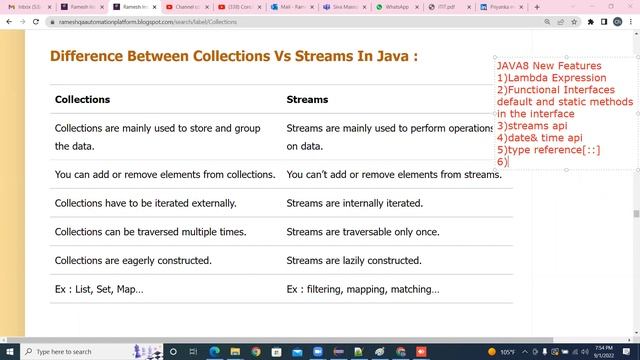The height and width of the screenshot is (360, 640).
Task: Reload the current blog page
Action: 36,22
